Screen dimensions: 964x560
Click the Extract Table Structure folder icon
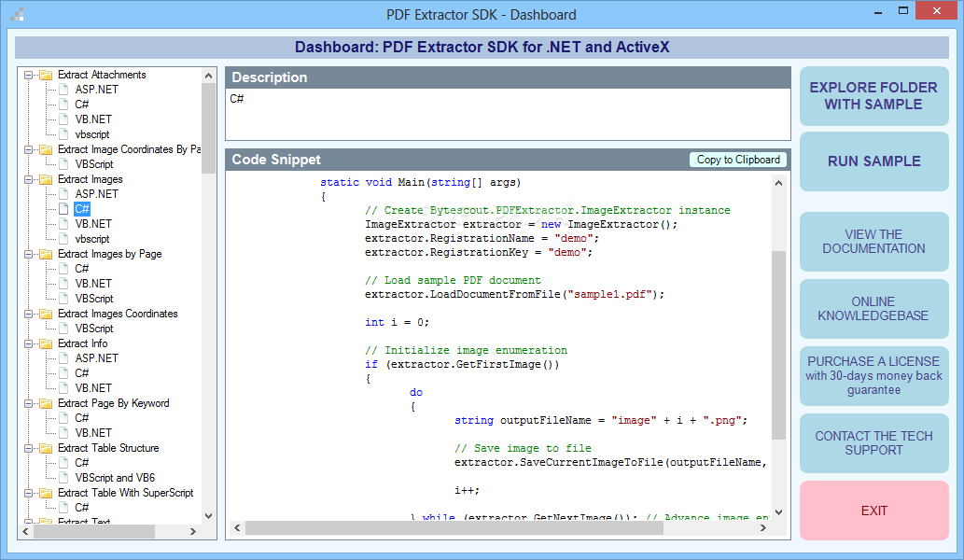click(46, 448)
